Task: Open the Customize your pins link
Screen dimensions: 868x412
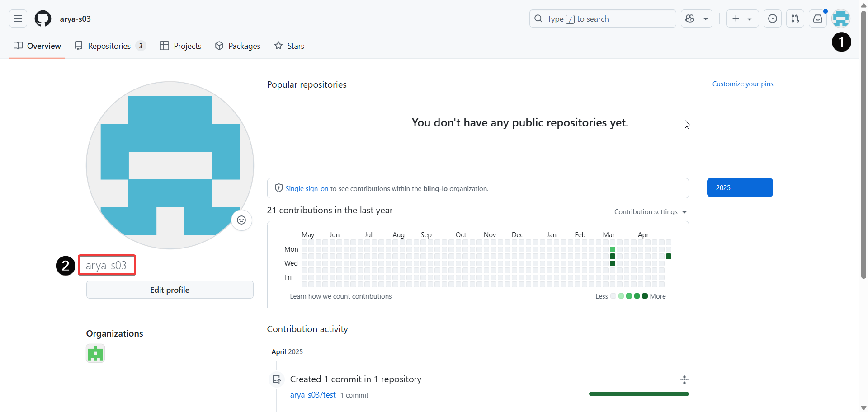Action: (743, 84)
